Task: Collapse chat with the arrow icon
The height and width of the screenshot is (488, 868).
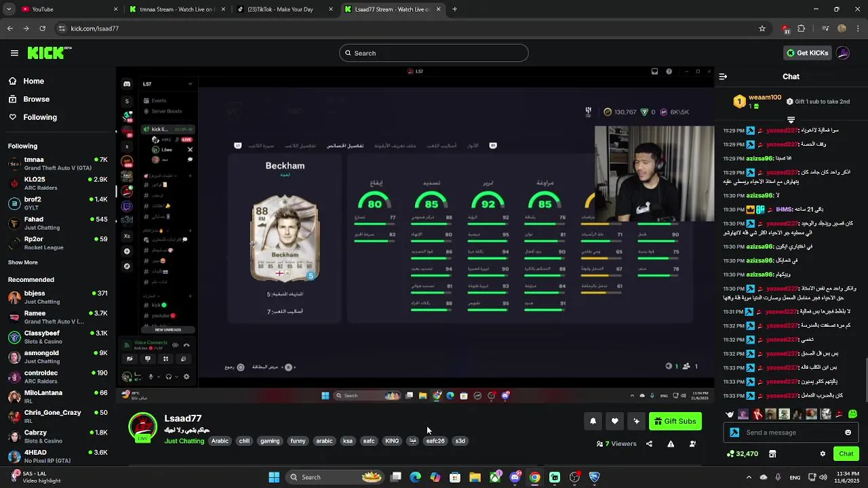Action: coord(723,77)
